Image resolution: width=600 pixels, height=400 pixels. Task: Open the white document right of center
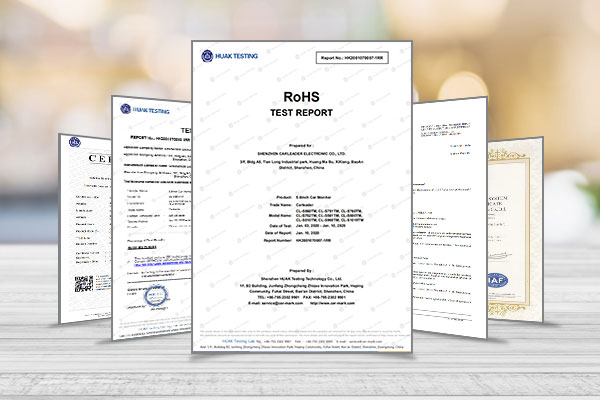(450, 217)
